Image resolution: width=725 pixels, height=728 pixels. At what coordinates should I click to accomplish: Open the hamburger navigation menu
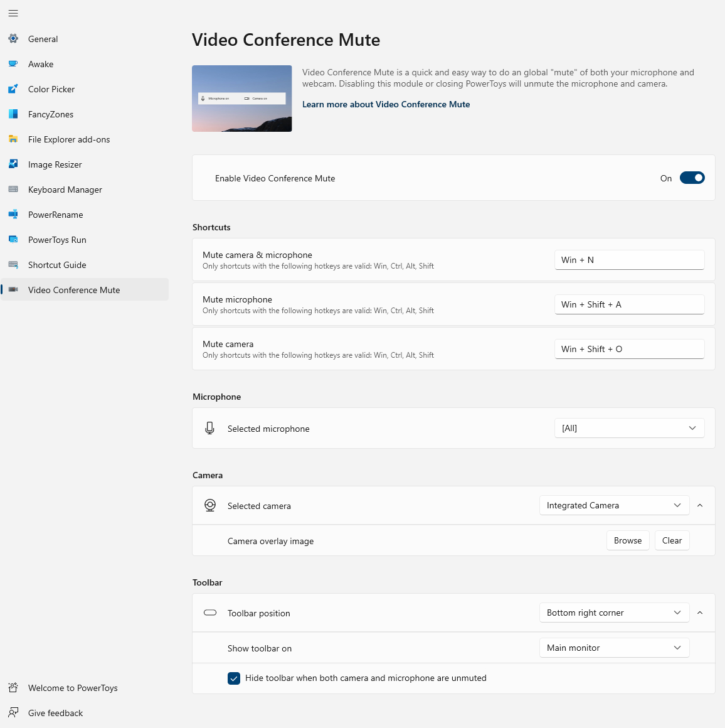(13, 13)
